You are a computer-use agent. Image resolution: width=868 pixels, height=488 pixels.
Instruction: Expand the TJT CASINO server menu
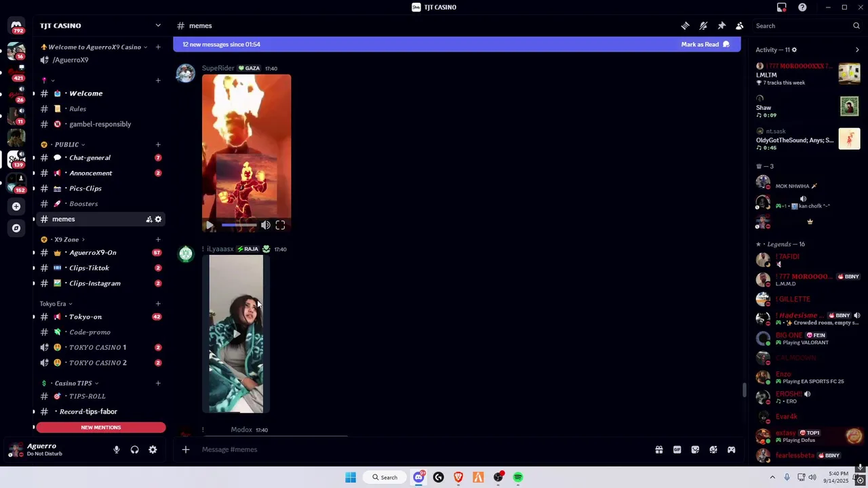tap(100, 26)
